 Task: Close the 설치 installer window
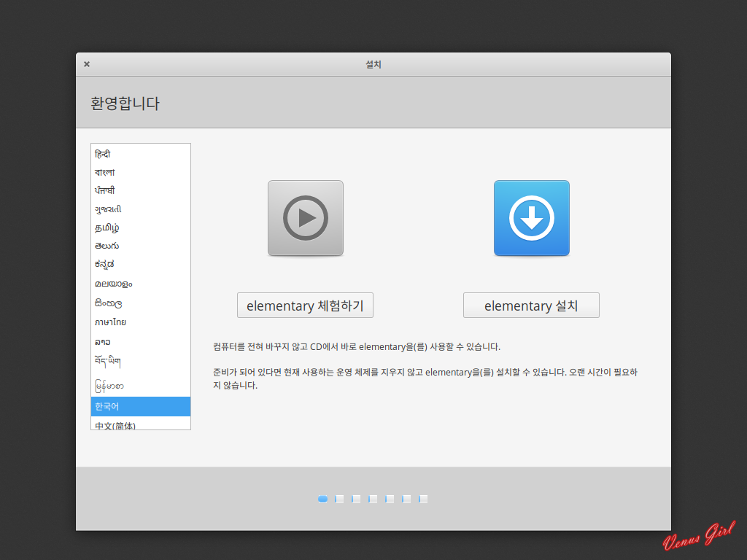[87, 64]
